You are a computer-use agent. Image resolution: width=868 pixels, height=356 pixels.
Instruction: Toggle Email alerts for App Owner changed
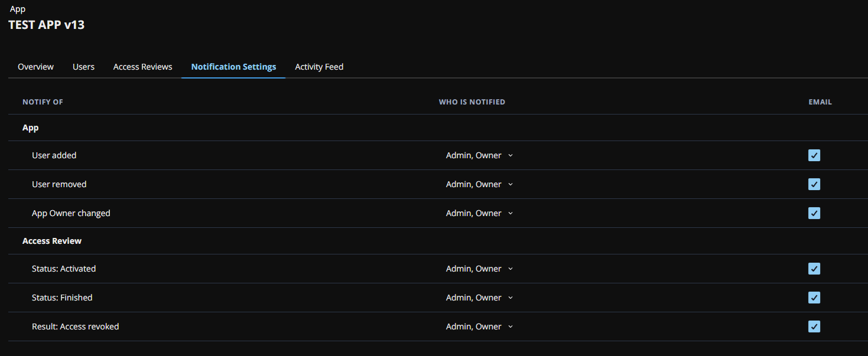[814, 213]
